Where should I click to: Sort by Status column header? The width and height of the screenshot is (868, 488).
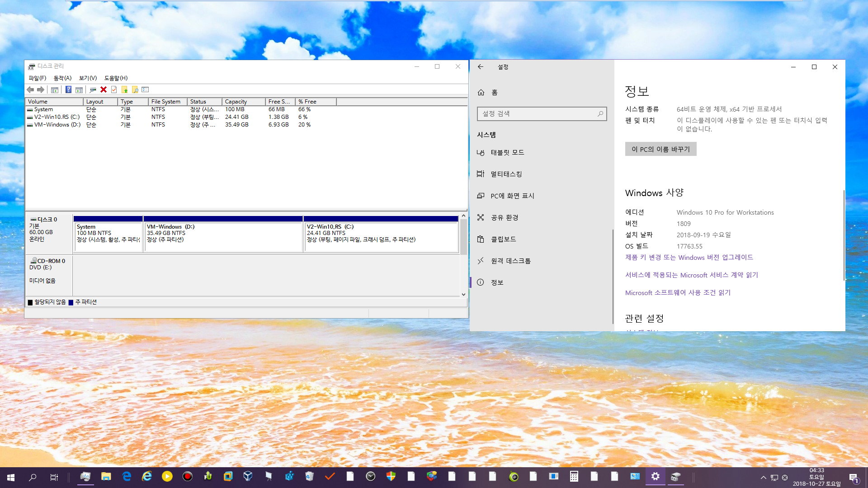[204, 102]
